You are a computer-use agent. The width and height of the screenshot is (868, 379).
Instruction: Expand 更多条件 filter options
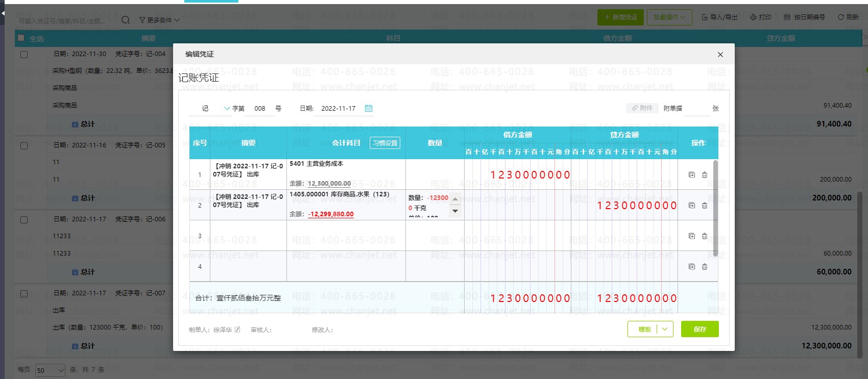(159, 20)
